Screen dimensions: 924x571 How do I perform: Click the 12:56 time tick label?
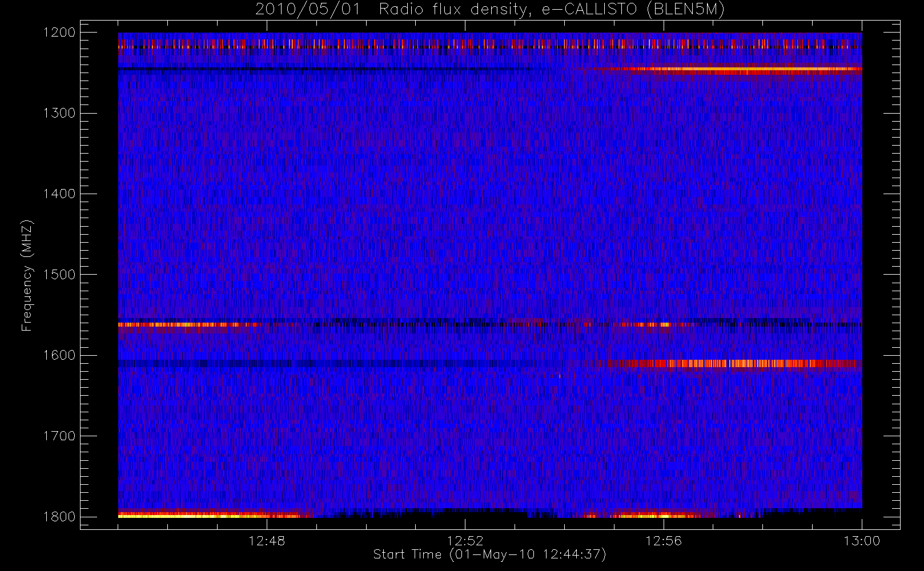coord(664,541)
